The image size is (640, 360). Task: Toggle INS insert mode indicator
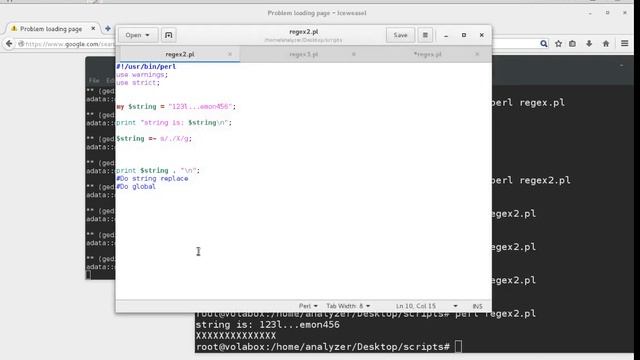(x=477, y=306)
